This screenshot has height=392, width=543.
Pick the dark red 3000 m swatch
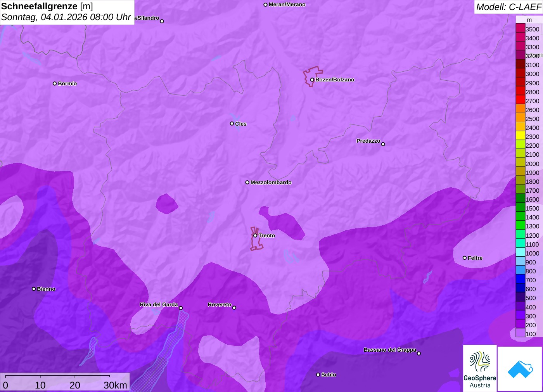click(521, 73)
